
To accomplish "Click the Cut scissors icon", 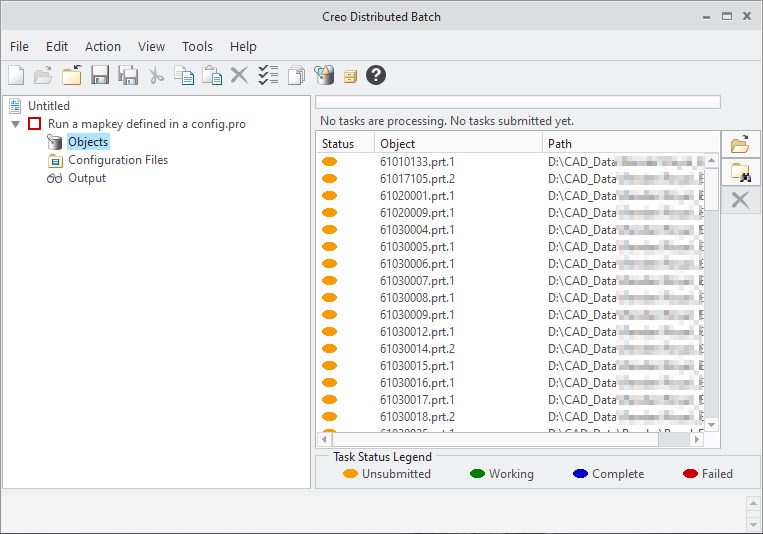I will pyautogui.click(x=156, y=75).
